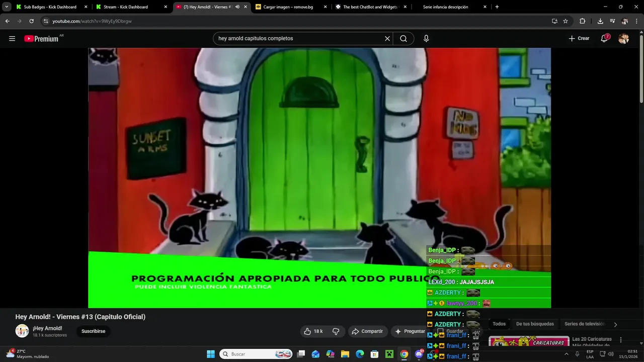This screenshot has width=644, height=362.
Task: Open YouTube notifications bell
Action: coord(605,38)
